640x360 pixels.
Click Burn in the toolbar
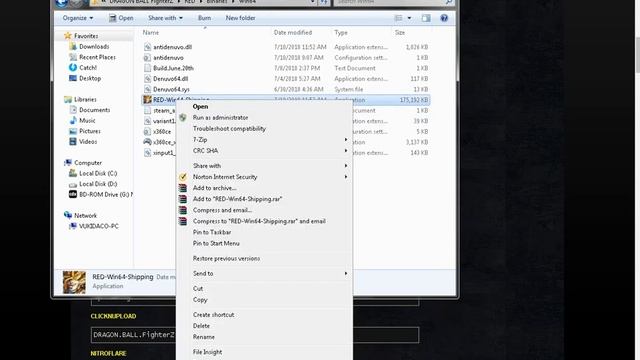(204, 18)
